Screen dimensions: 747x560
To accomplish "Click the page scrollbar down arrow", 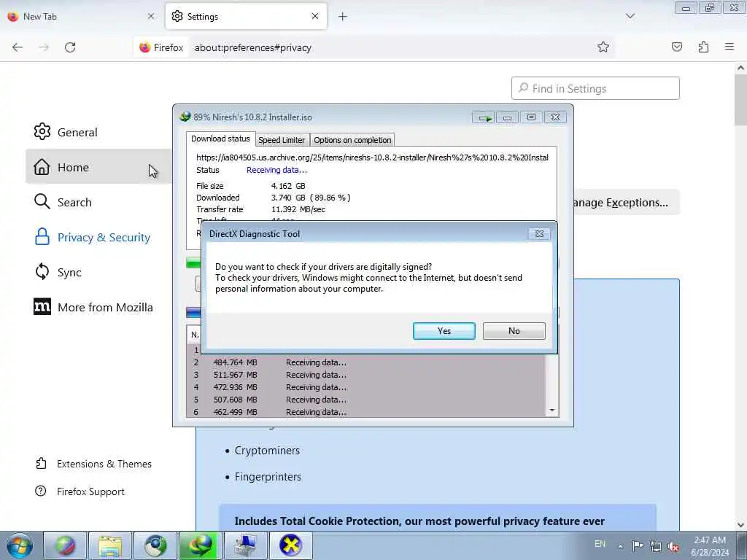I will tap(740, 525).
